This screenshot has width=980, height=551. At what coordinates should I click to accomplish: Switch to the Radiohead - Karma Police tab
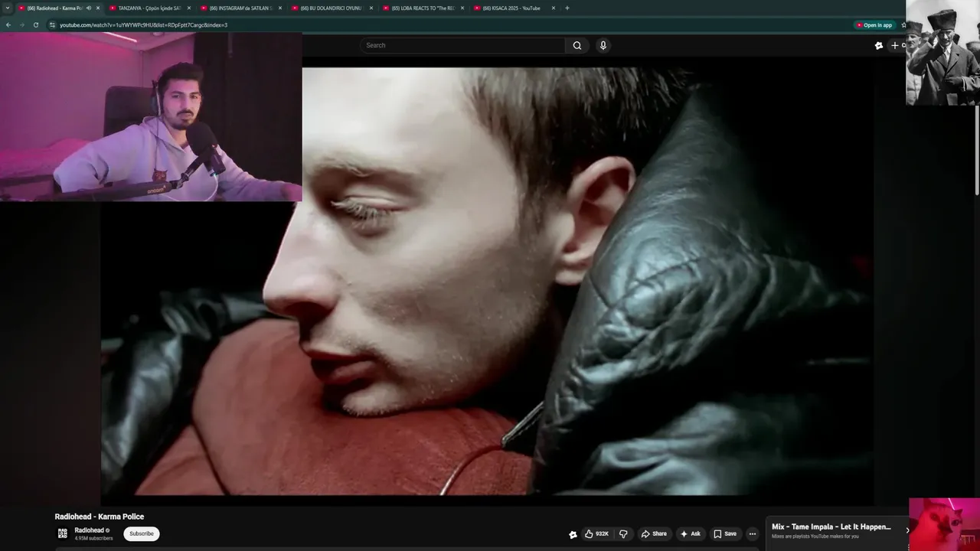(59, 8)
